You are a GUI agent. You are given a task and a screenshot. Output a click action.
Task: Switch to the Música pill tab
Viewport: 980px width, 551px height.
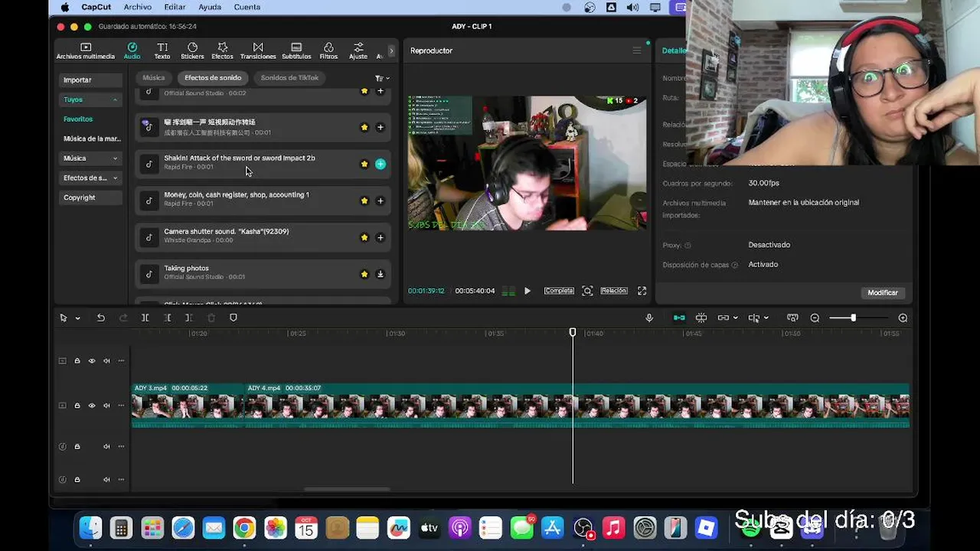pos(153,77)
